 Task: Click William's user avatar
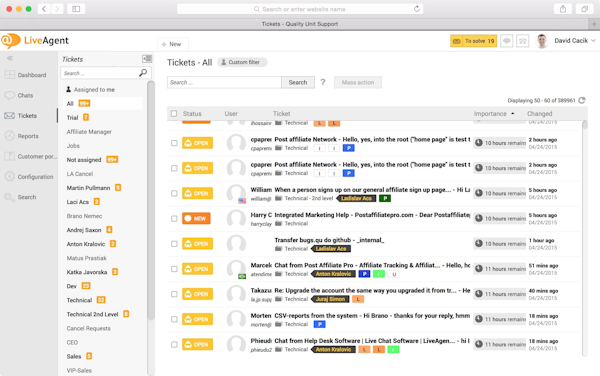click(236, 193)
